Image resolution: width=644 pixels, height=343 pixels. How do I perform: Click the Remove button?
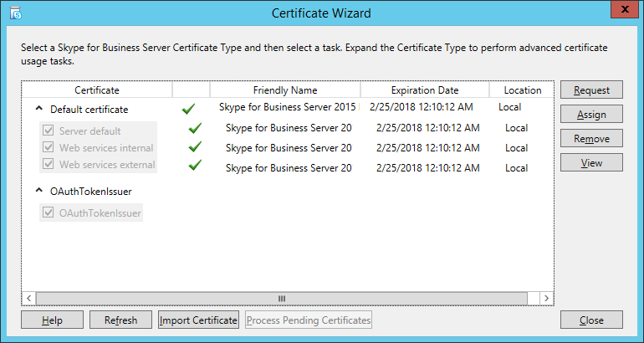591,138
